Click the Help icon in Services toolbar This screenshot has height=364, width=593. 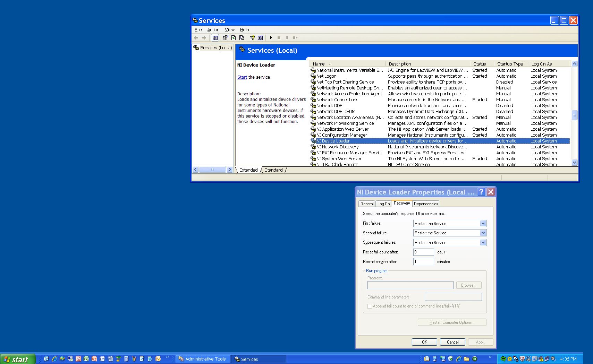[x=252, y=38]
